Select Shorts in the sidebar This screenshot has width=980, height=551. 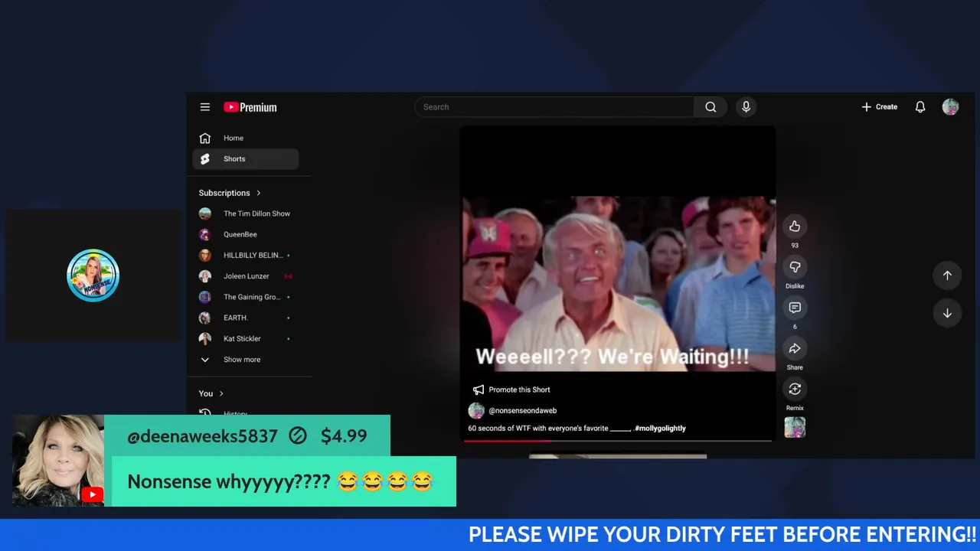[245, 159]
